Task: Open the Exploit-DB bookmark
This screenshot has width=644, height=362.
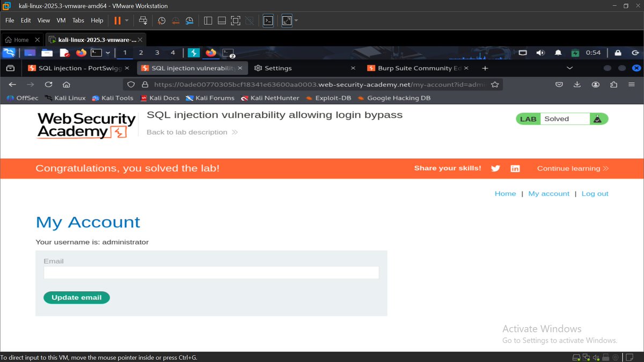Action: click(x=328, y=98)
